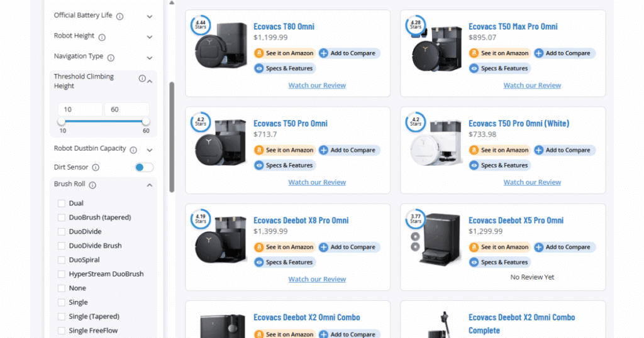
Task: Click info icon beside Dirt Sensor
Action: click(96, 168)
